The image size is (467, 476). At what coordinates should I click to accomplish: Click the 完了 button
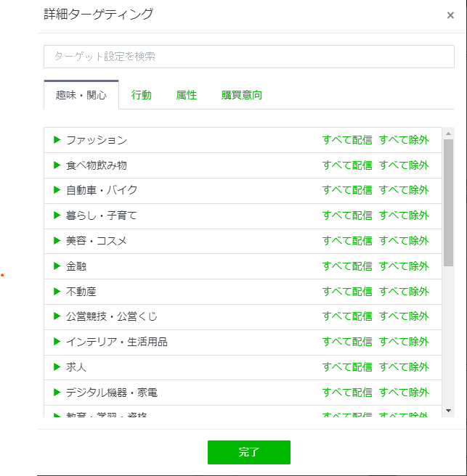[249, 452]
